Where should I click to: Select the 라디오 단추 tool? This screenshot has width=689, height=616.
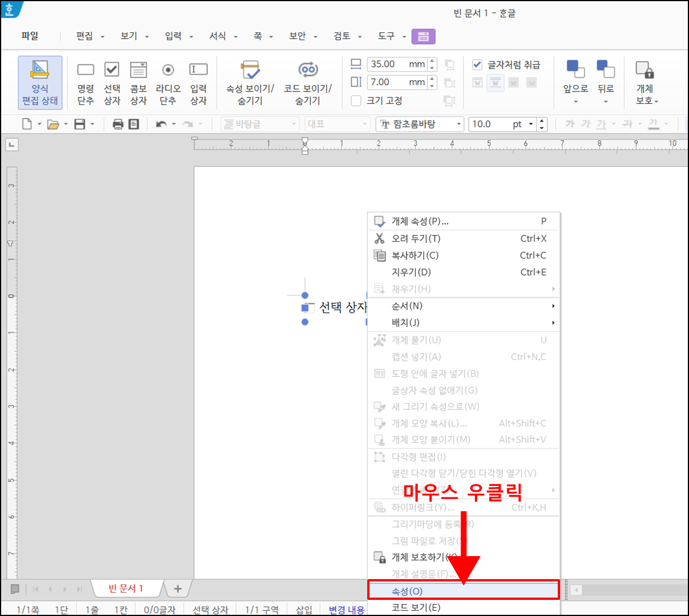pyautogui.click(x=168, y=82)
